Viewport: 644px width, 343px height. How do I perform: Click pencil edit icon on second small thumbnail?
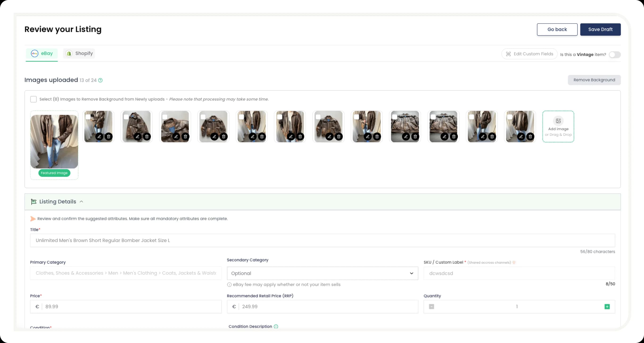coord(137,137)
